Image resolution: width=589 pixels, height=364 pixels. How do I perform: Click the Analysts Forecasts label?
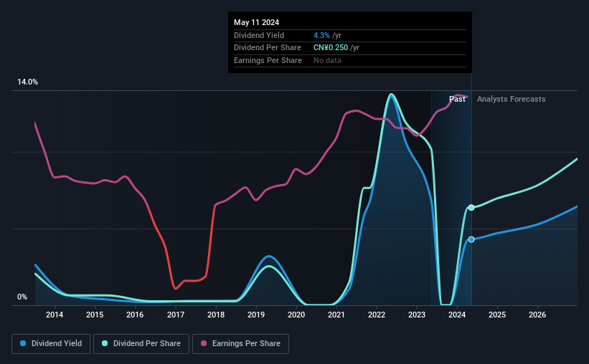512,99
